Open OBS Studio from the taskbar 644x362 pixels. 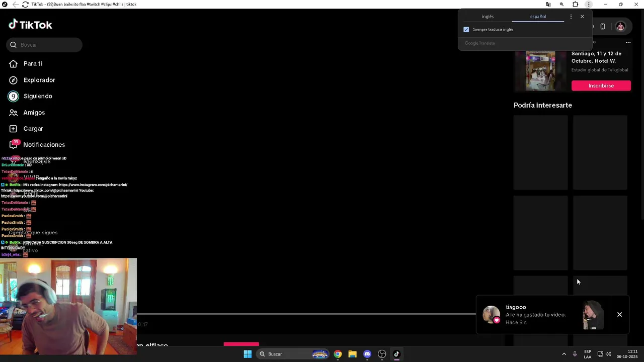click(382, 354)
